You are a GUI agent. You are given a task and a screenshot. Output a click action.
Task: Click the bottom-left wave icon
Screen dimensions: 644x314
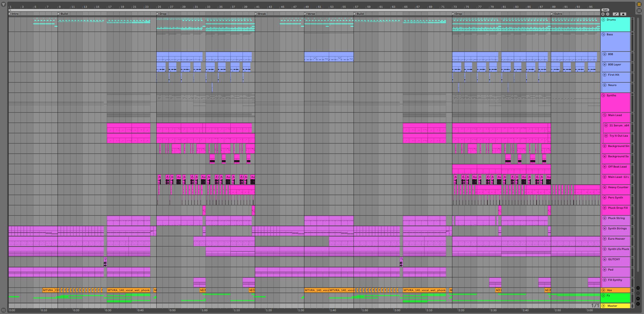pos(3,310)
